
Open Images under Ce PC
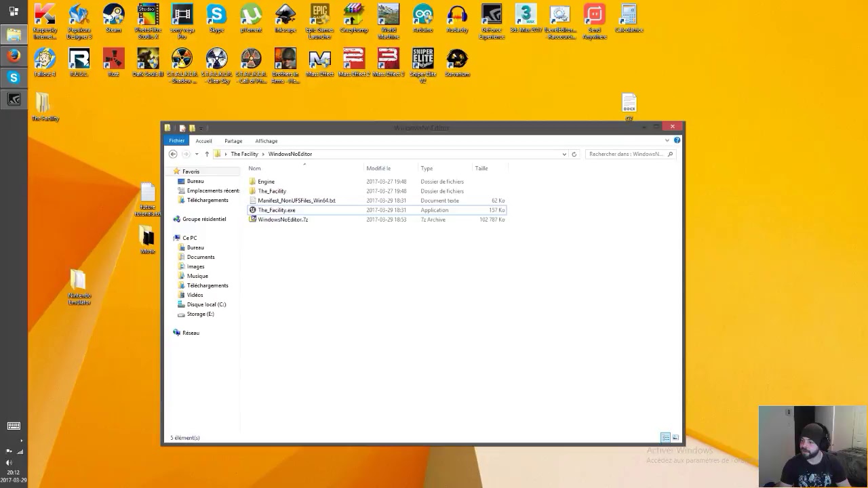[195, 266]
